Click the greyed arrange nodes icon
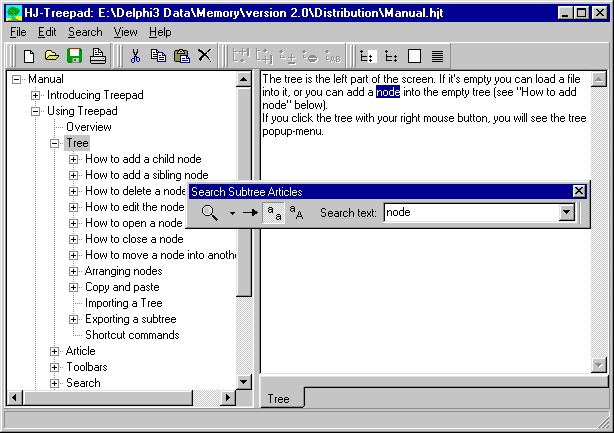The height and width of the screenshot is (433, 614). pos(287,56)
